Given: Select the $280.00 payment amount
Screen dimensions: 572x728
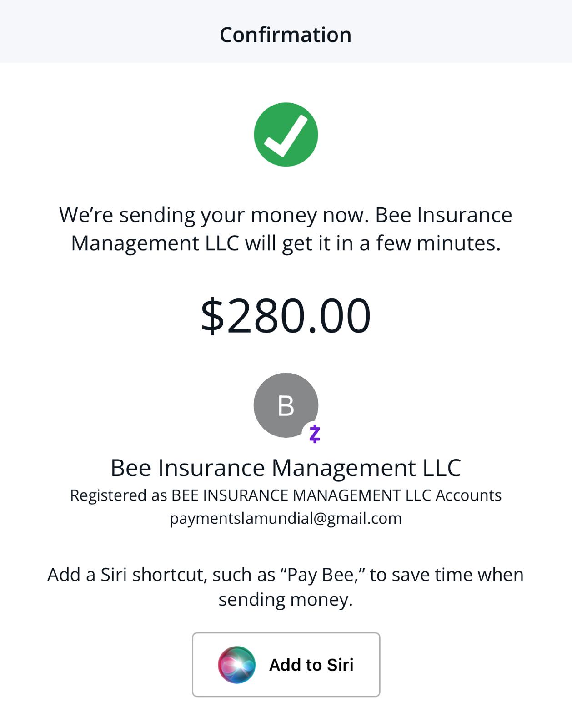Looking at the screenshot, I should (x=286, y=315).
